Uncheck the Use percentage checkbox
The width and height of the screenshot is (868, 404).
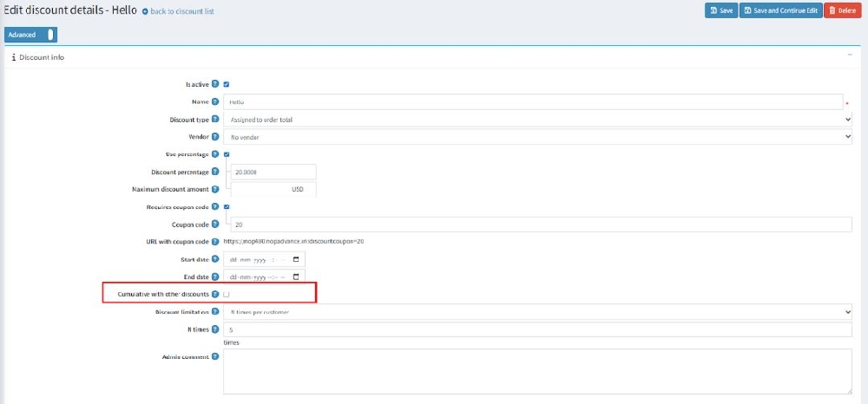pos(227,154)
